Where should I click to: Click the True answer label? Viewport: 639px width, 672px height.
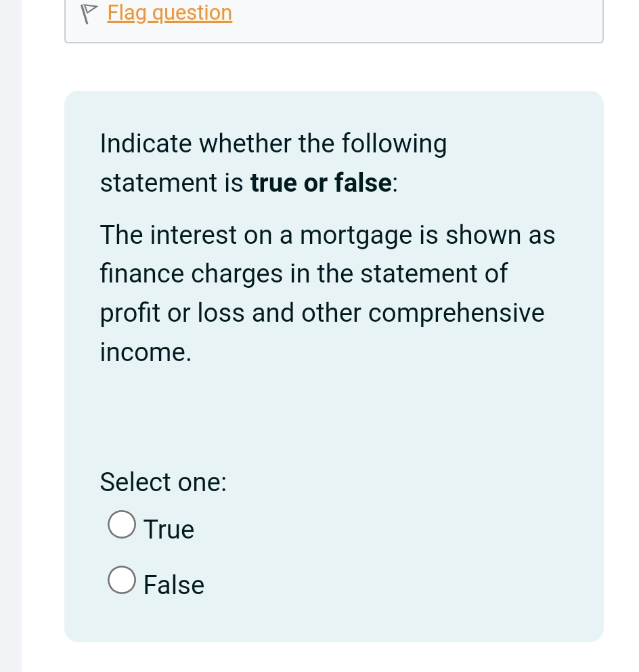[168, 529]
